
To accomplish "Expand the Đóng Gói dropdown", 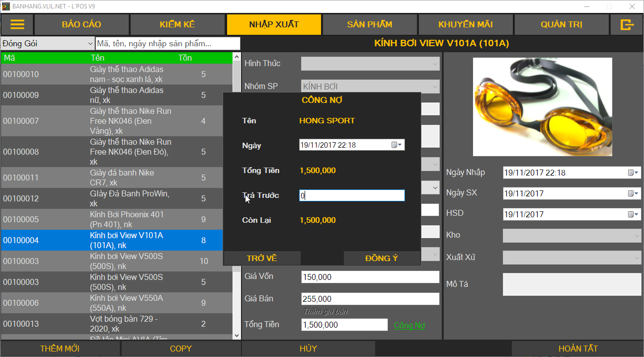I will pos(89,44).
